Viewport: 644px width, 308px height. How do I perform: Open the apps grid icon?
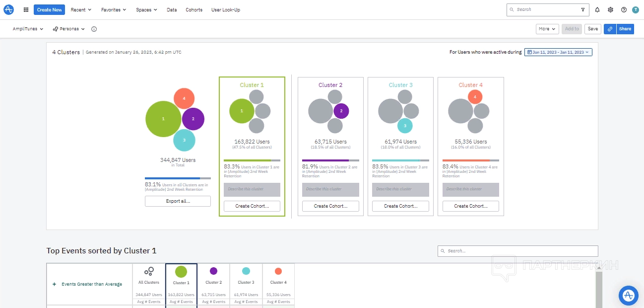click(x=26, y=9)
